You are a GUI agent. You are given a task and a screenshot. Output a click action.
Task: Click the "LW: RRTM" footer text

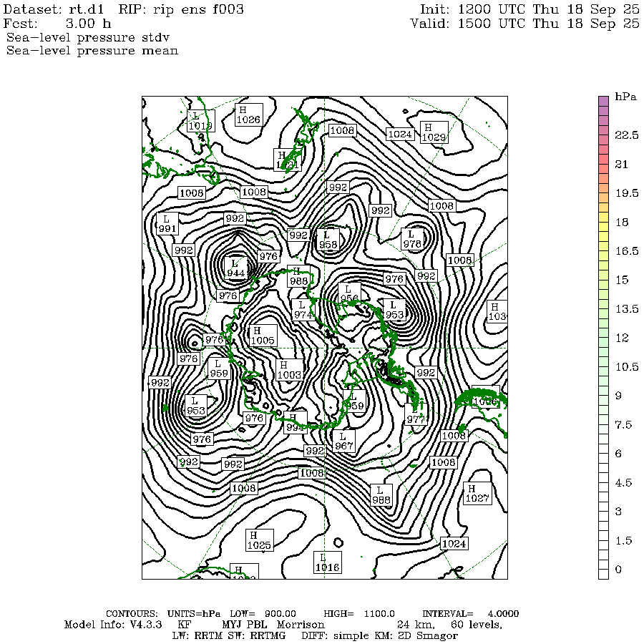[x=197, y=636]
